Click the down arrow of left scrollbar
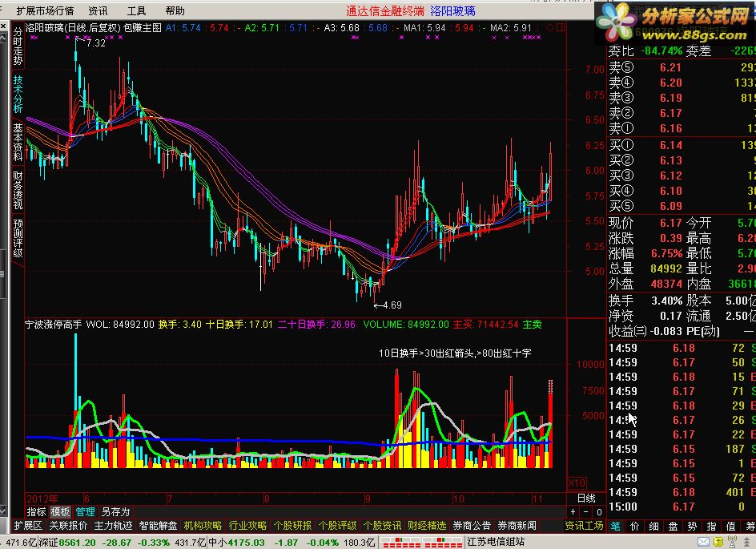The width and height of the screenshot is (756, 549). pyautogui.click(x=3, y=511)
